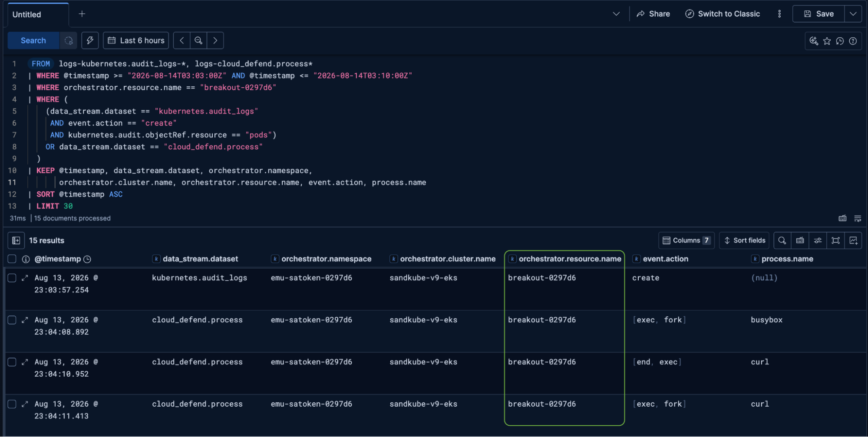
Task: Select the 23:03:57.254 row checkbox
Action: coord(12,278)
